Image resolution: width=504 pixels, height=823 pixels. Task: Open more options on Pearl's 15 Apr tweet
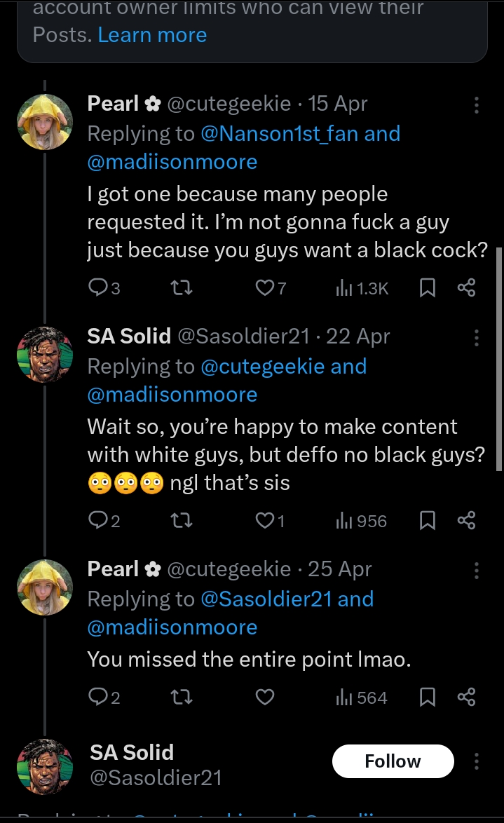(476, 104)
